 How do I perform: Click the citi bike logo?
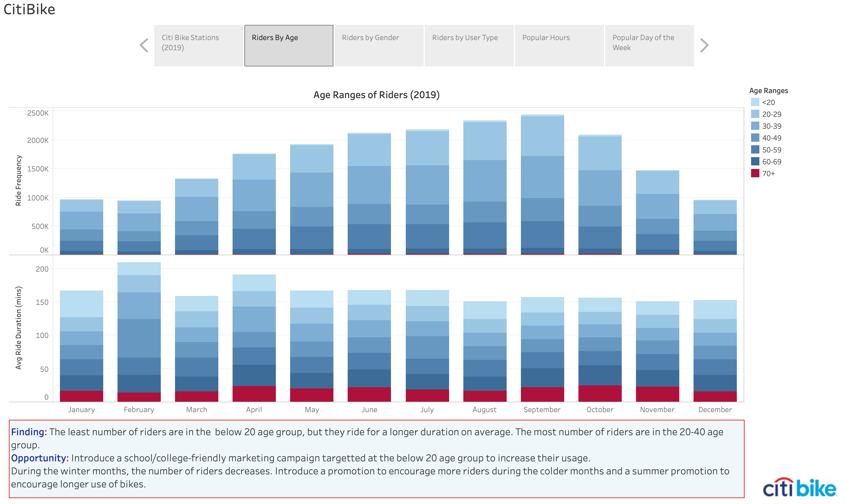(x=799, y=488)
